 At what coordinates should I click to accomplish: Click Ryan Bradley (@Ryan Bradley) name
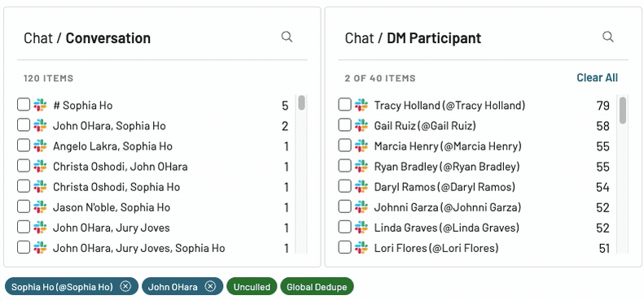point(447,167)
